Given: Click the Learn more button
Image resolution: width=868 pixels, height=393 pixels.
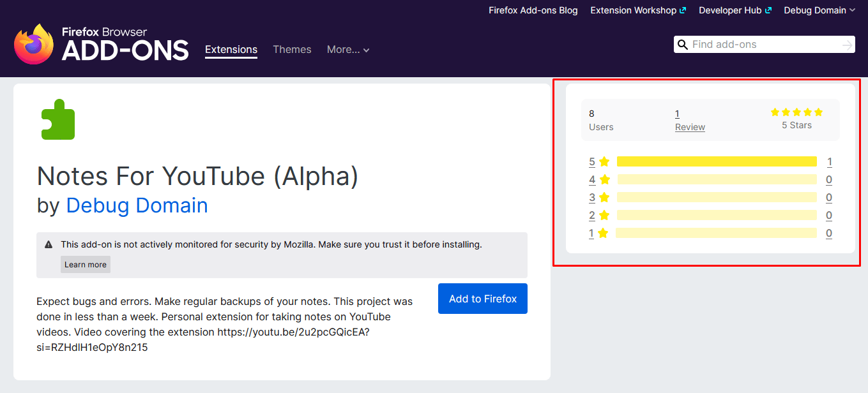Looking at the screenshot, I should 86,265.
